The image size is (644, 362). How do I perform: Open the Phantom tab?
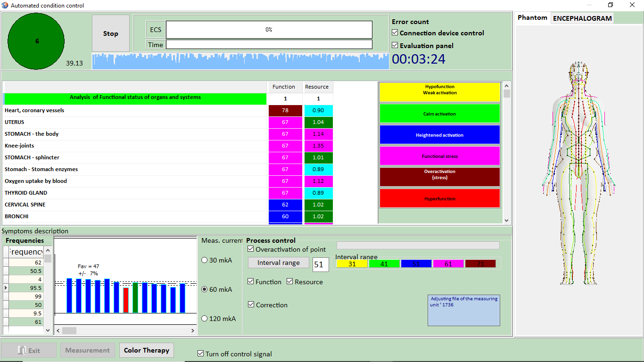tap(532, 18)
